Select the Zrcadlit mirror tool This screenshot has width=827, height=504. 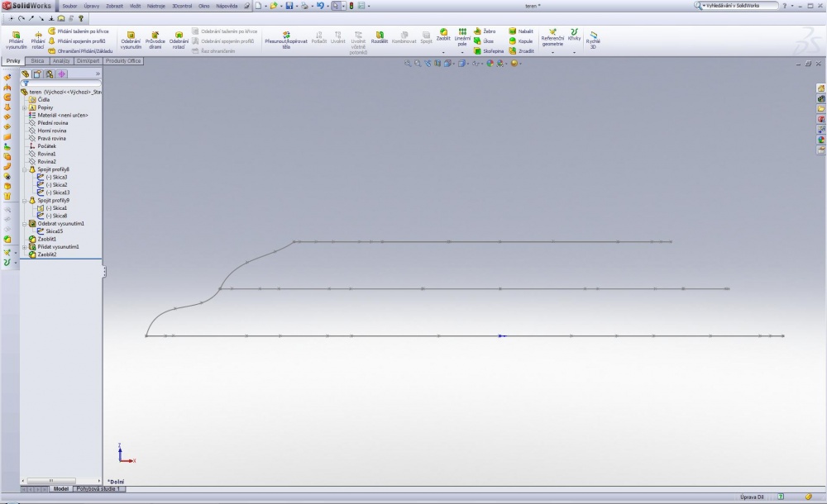521,51
